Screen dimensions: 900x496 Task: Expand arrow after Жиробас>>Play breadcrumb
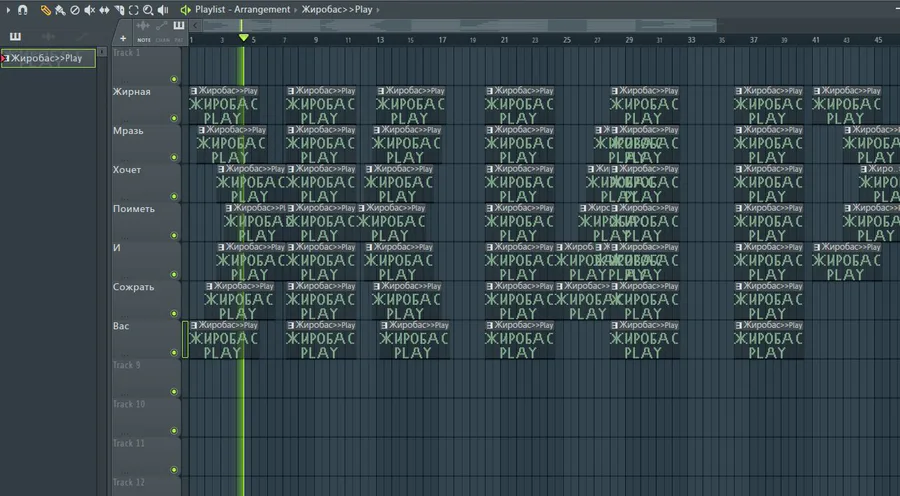tap(378, 10)
